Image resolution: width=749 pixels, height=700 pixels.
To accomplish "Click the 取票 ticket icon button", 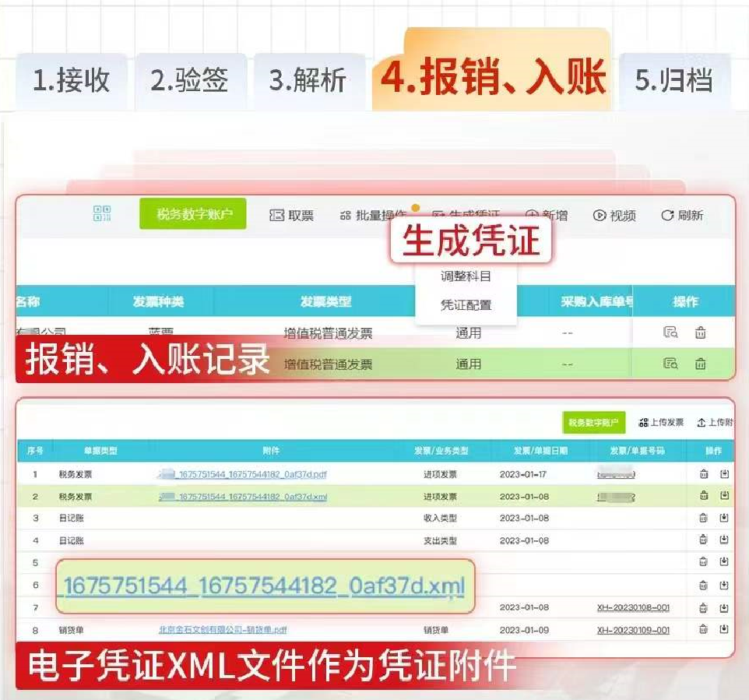I will [x=291, y=216].
